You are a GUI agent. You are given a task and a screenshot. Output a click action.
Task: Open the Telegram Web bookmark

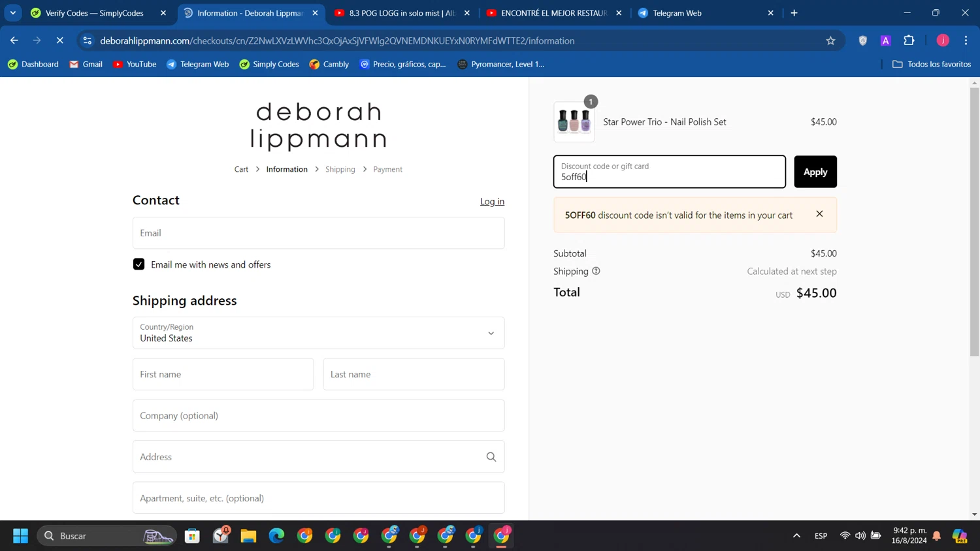click(x=198, y=64)
